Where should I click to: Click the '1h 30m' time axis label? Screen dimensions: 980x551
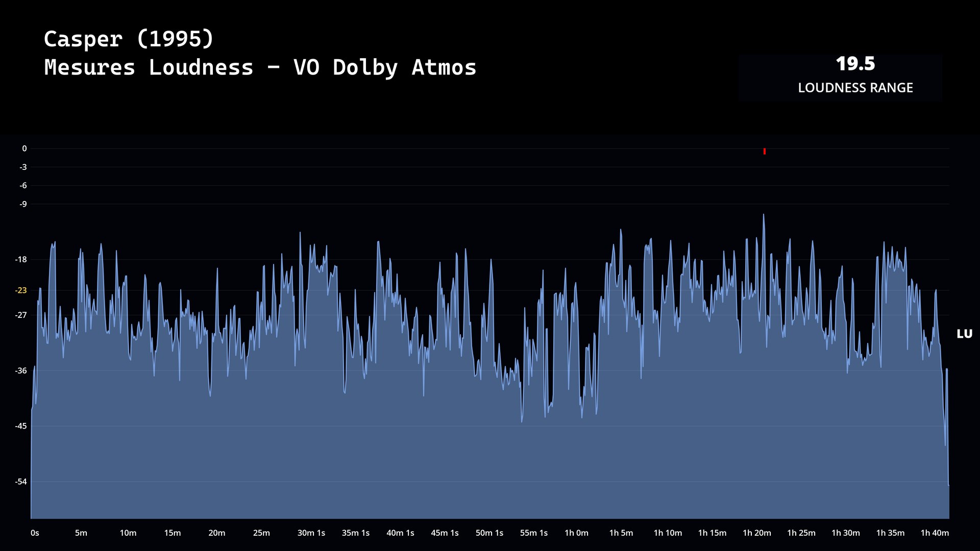pyautogui.click(x=846, y=533)
